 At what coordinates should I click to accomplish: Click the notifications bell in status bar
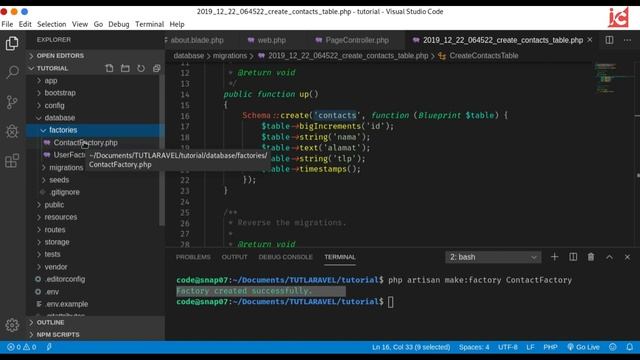[629, 347]
